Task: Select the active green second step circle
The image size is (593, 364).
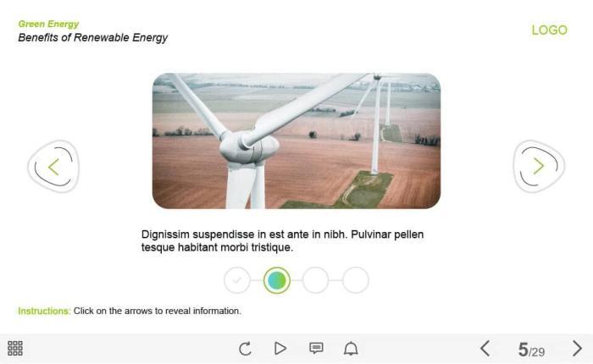Action: coord(277,280)
